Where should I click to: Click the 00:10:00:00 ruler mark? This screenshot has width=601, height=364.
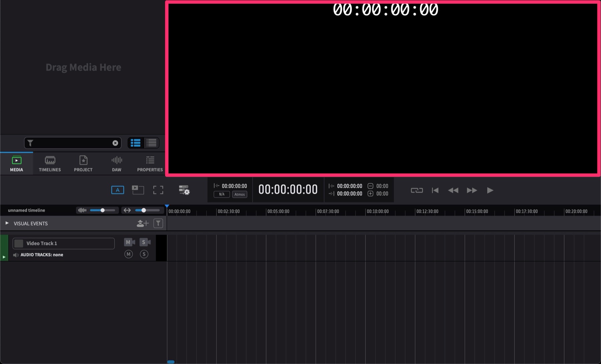(x=378, y=211)
